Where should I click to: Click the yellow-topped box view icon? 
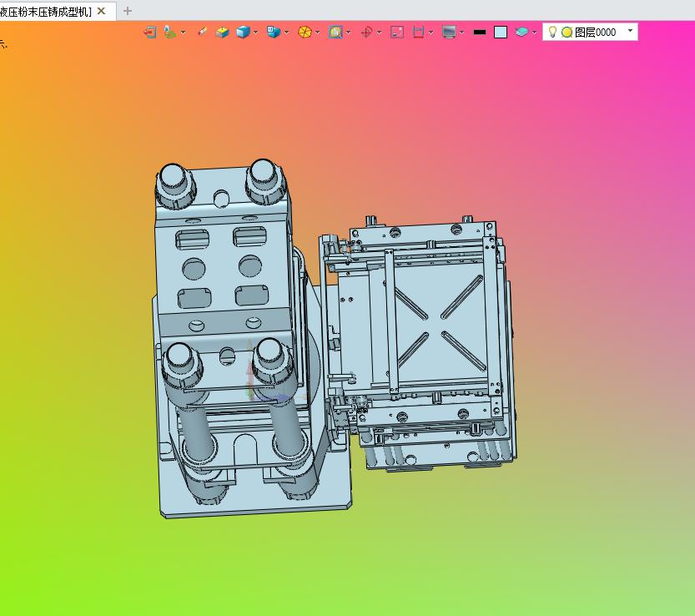[222, 33]
